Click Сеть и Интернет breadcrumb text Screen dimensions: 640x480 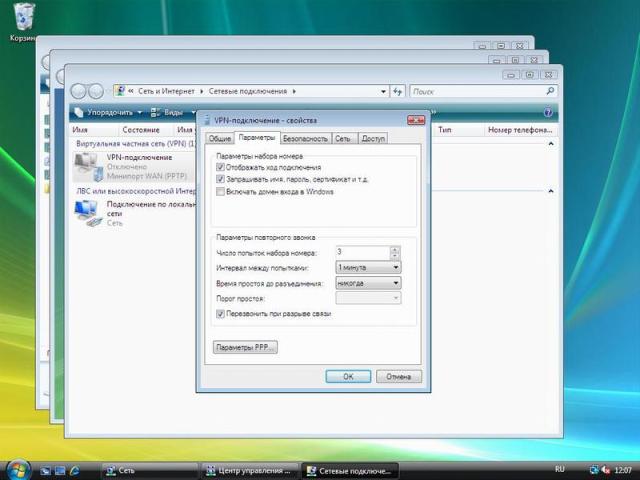166,91
